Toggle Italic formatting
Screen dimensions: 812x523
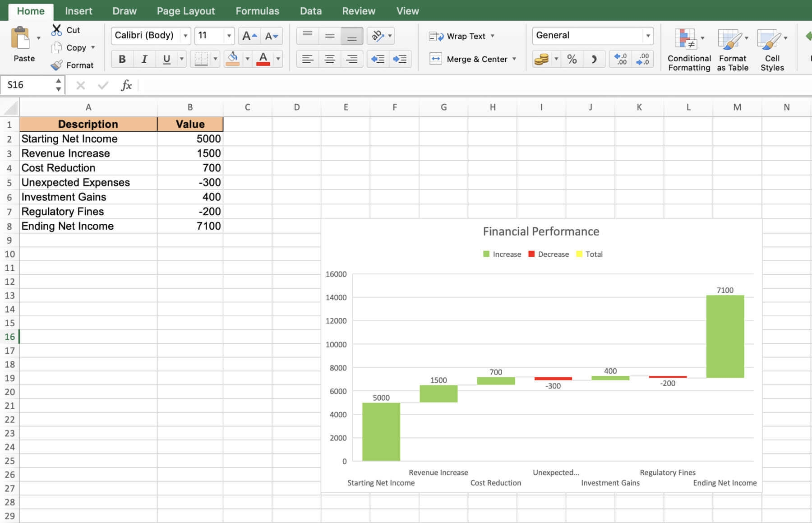(144, 59)
